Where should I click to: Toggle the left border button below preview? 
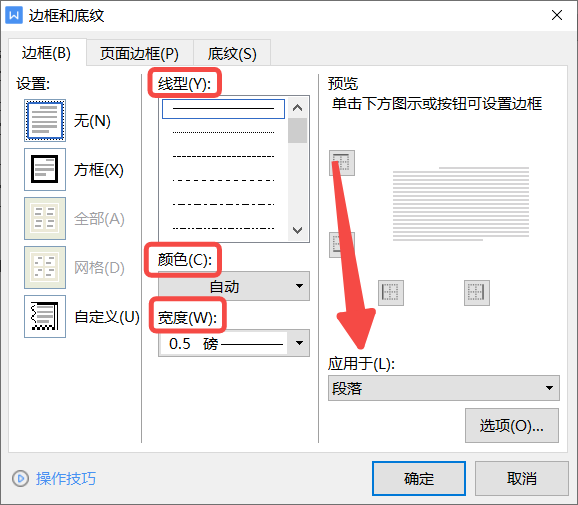pos(391,293)
